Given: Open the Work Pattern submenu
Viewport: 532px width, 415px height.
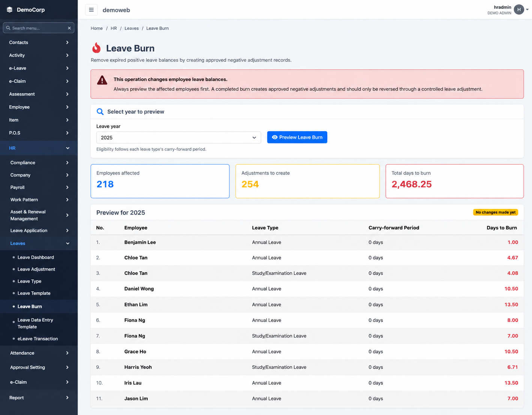Looking at the screenshot, I should click(39, 200).
